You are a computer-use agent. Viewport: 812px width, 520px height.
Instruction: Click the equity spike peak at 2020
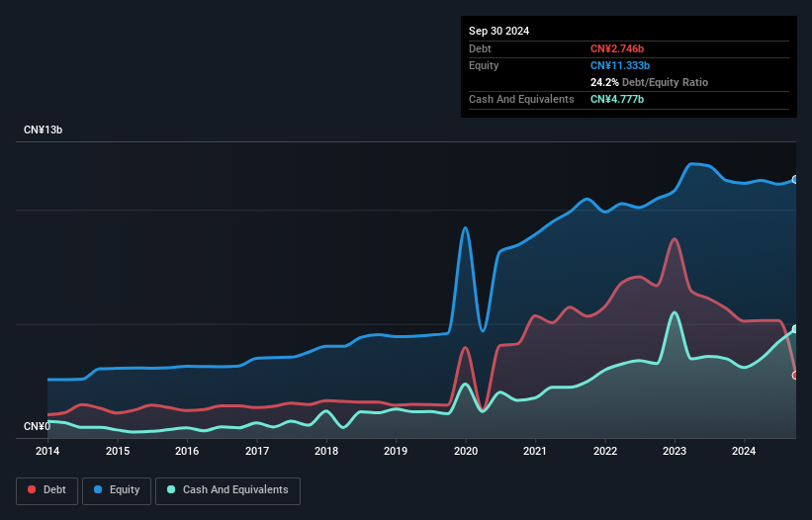click(x=465, y=227)
